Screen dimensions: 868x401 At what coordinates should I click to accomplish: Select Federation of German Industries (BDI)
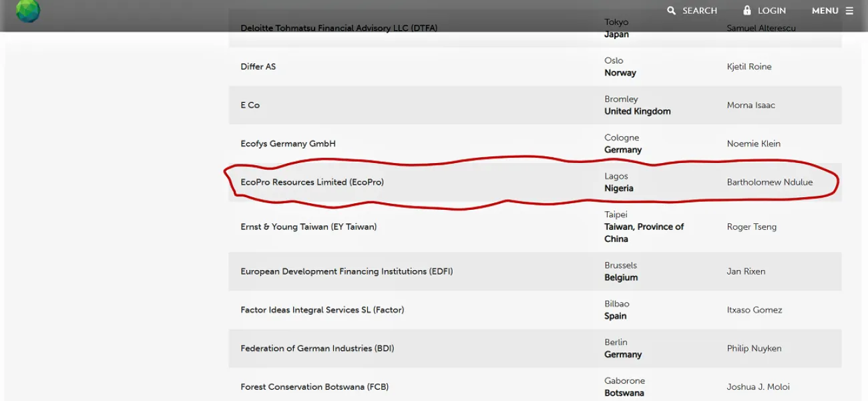tap(316, 348)
